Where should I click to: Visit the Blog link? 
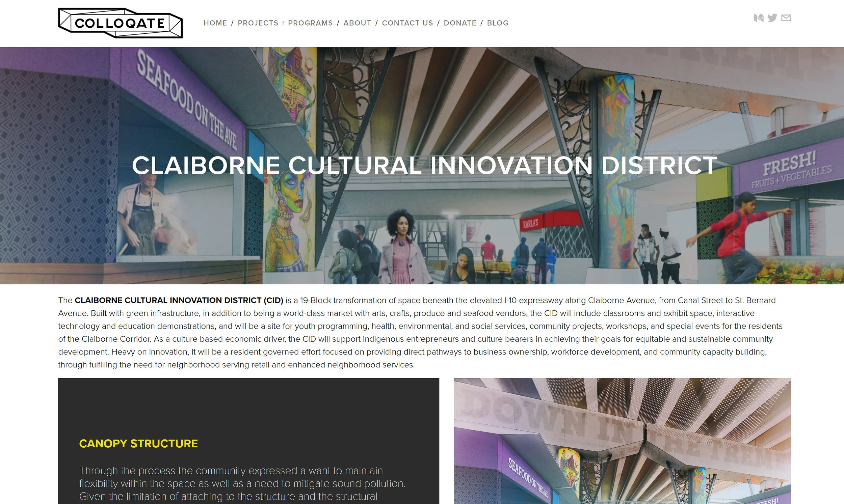click(498, 23)
